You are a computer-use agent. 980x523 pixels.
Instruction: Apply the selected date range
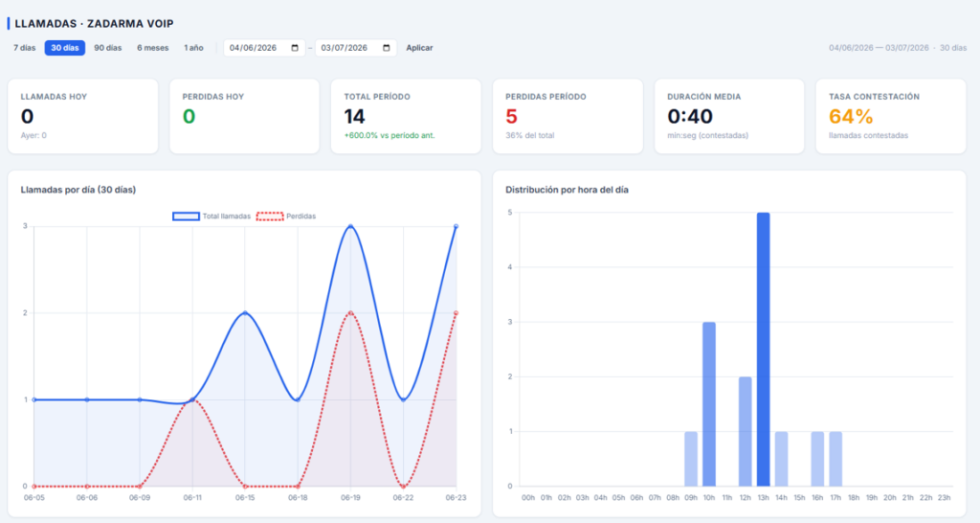pos(419,48)
